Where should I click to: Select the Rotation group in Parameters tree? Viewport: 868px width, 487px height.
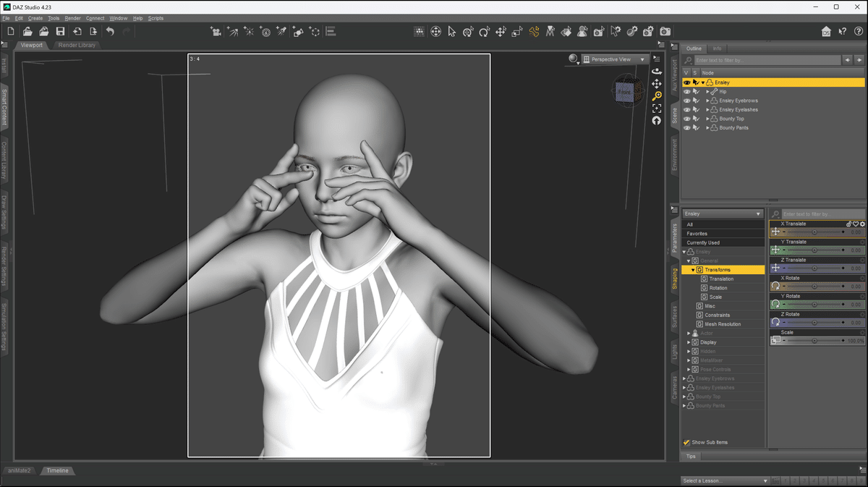pyautogui.click(x=718, y=288)
